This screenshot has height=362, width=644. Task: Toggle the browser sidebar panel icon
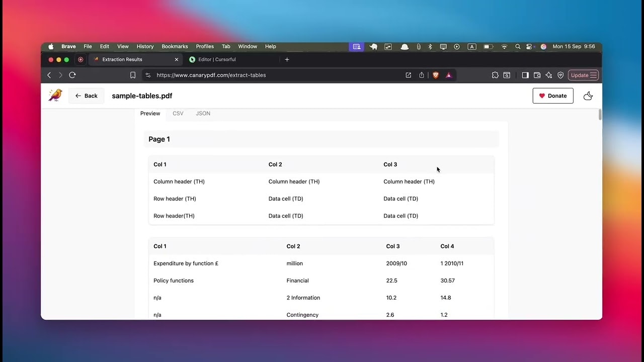click(525, 75)
